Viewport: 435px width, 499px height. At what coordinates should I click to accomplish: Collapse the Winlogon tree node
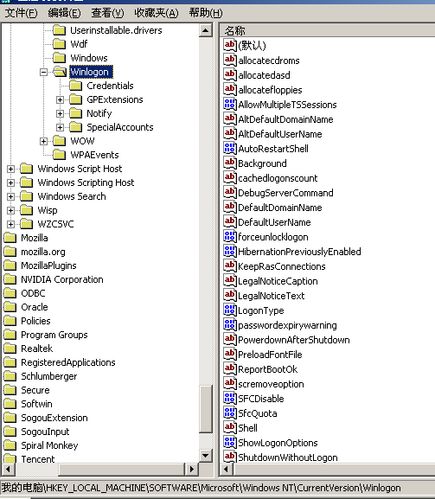tap(44, 72)
